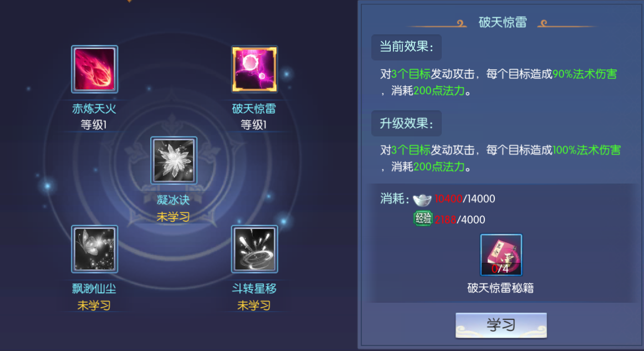Screen dimensions: 644x351
Task: Select the 赤炼天火 fire skill icon
Action: coord(94,69)
